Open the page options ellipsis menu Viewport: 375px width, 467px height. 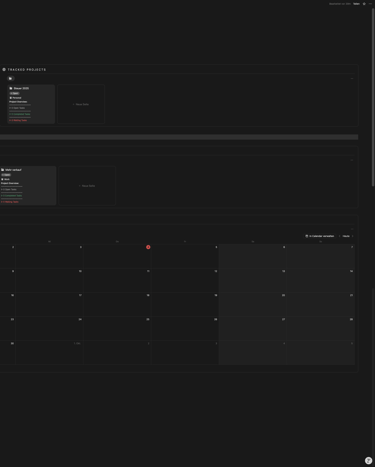pyautogui.click(x=370, y=4)
